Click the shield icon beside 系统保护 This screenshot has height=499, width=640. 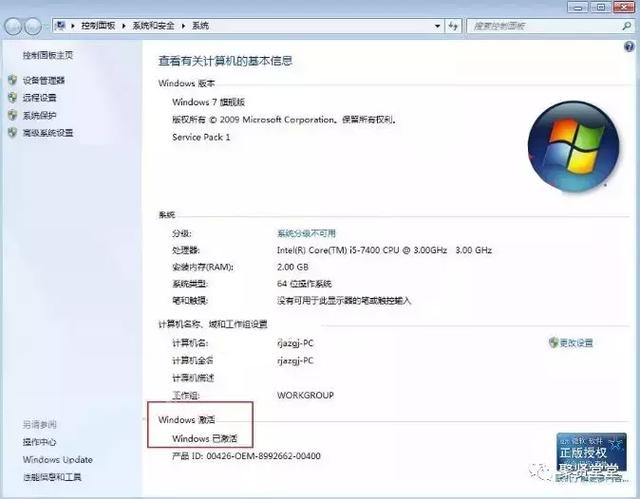click(x=13, y=115)
